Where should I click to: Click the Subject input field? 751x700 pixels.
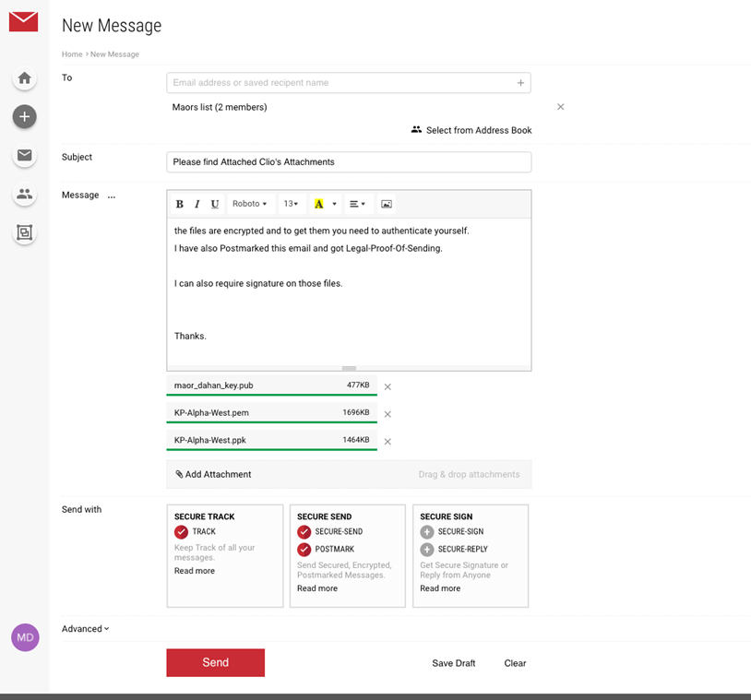[349, 162]
